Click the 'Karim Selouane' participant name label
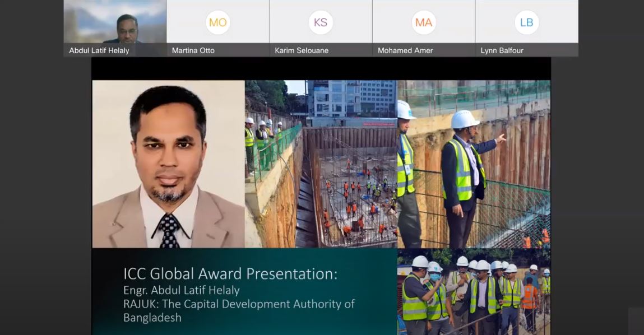Viewport: 644px width, 335px height. (x=302, y=50)
